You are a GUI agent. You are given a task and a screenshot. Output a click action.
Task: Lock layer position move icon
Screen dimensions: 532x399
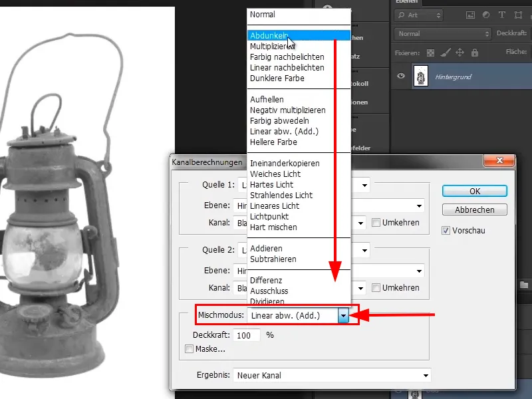pyautogui.click(x=460, y=53)
